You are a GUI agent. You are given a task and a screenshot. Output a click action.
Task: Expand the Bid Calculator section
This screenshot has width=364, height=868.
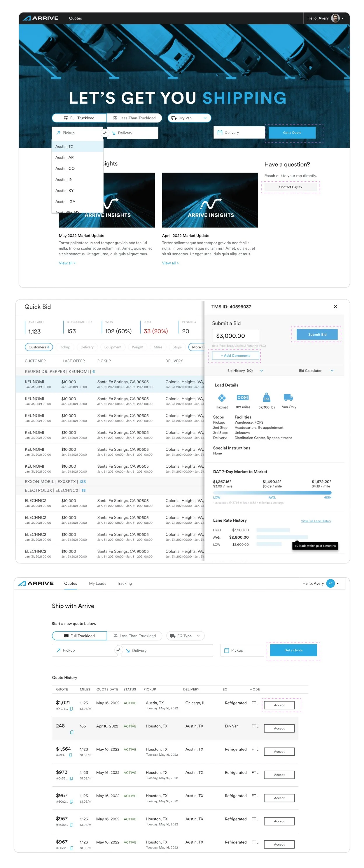pyautogui.click(x=316, y=371)
